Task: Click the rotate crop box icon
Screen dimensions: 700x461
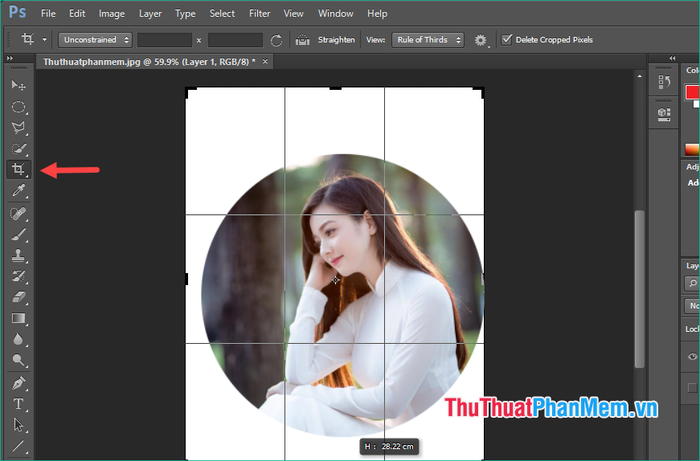Action: coord(276,40)
